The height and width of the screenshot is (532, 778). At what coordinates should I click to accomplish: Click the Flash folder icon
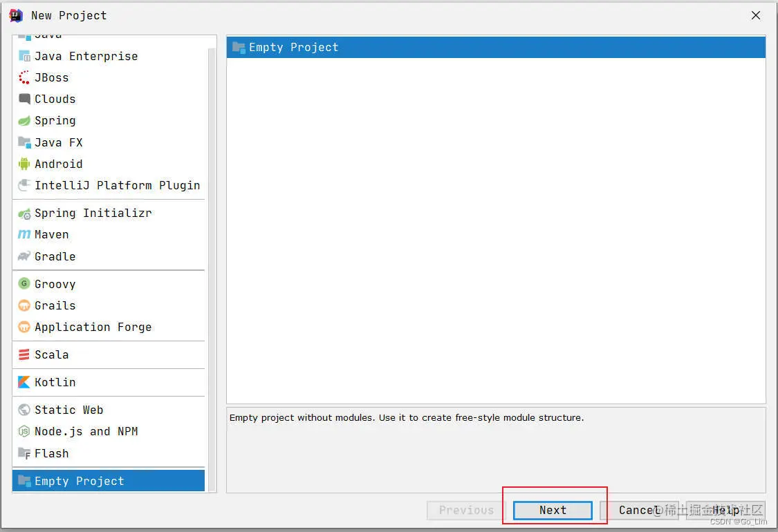point(24,453)
